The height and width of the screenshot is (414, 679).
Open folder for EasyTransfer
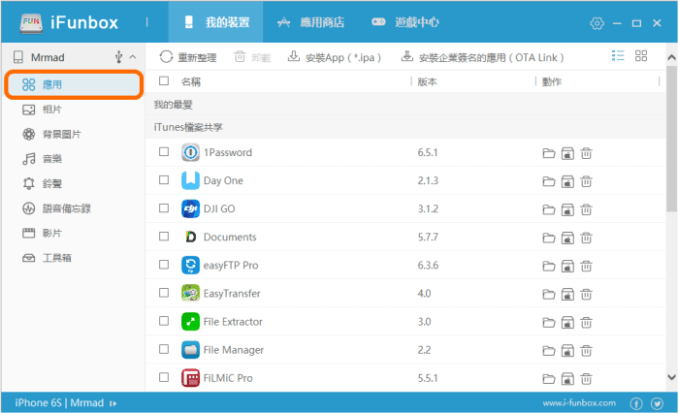549,294
